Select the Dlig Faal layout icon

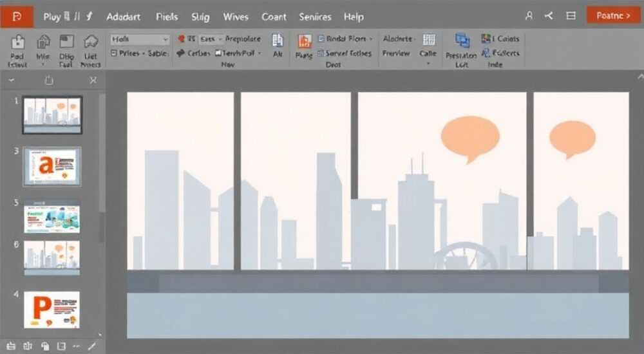click(66, 42)
